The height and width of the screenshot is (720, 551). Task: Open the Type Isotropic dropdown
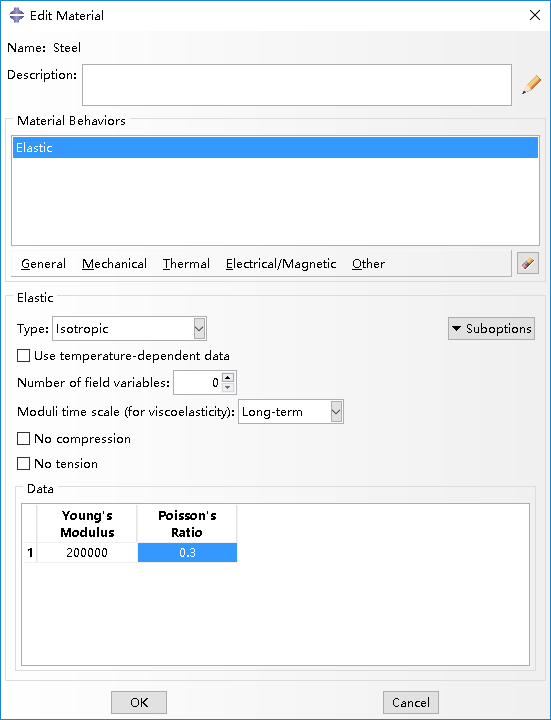click(x=129, y=329)
